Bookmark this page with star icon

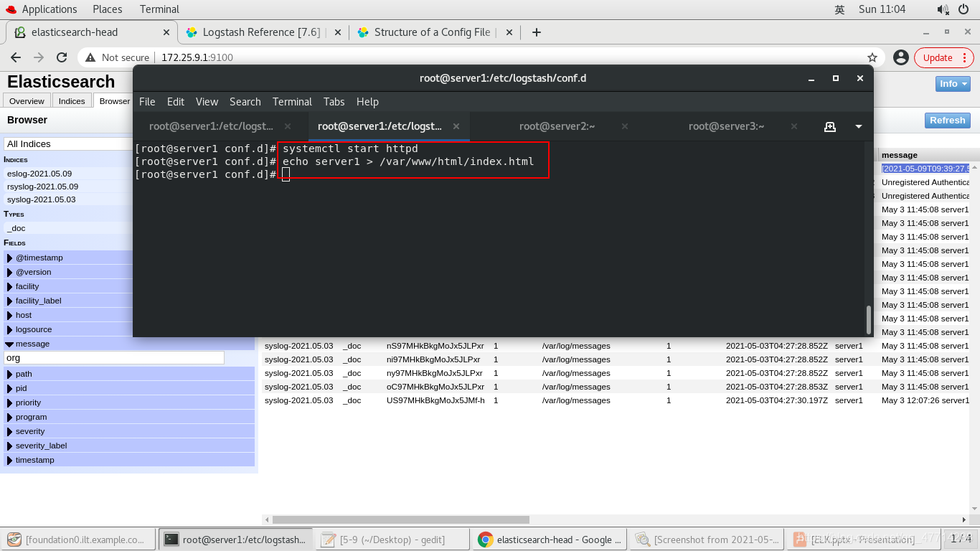(872, 57)
